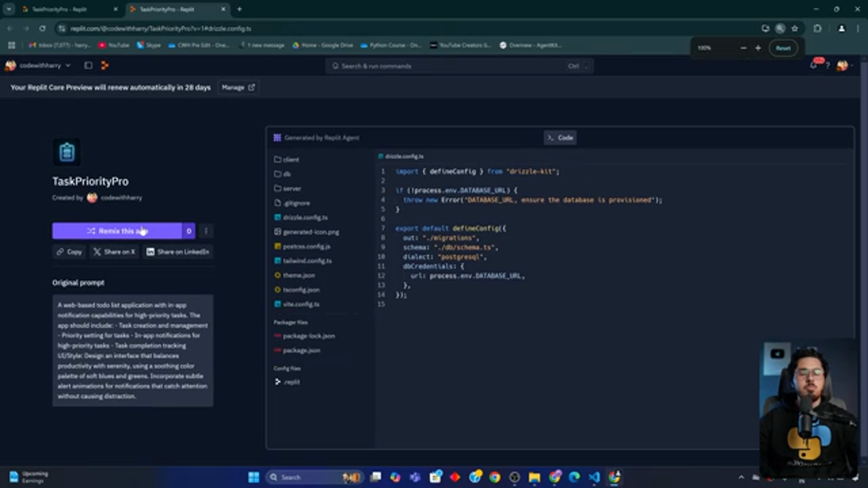Open Replit notifications bell

814,66
